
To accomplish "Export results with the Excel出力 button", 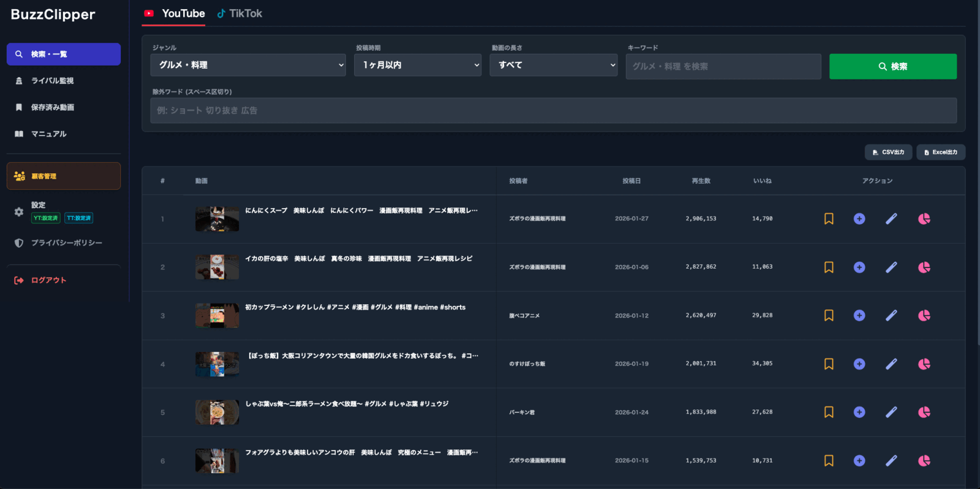I will pyautogui.click(x=941, y=152).
